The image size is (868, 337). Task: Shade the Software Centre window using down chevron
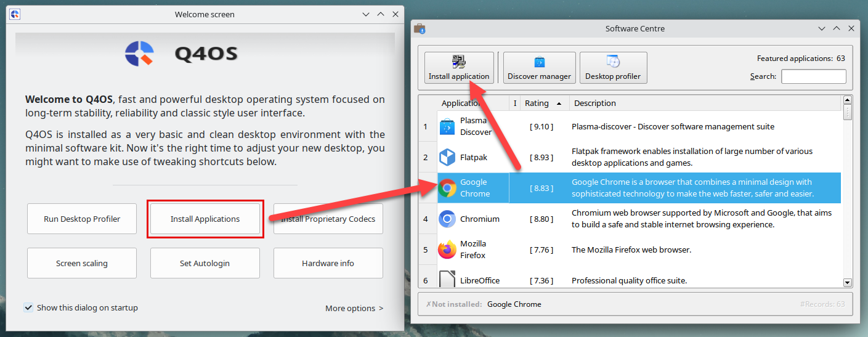[822, 28]
